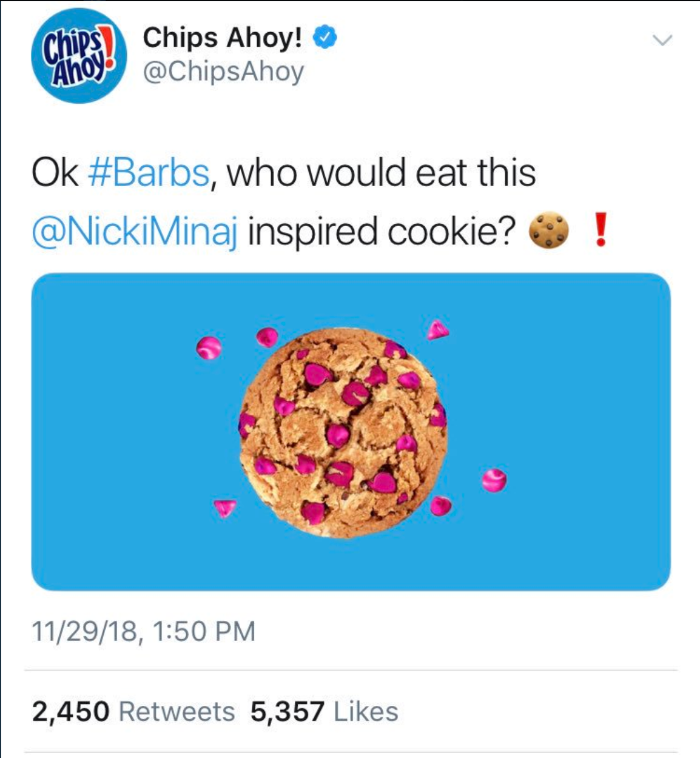The image size is (700, 758).
Task: Click the pink swirl chip right of the cookie
Action: click(494, 480)
